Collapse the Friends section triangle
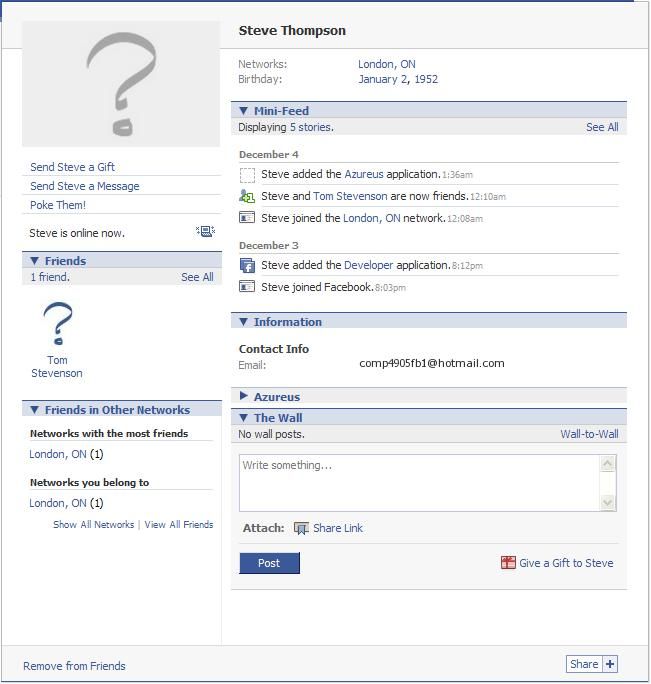Viewport: 651px width, 684px height. 34,261
